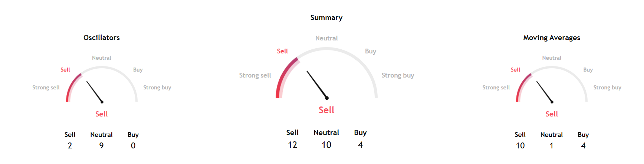This screenshot has width=644, height=164.
Task: Click Neutral label above Summary gauge
Action: pos(326,38)
